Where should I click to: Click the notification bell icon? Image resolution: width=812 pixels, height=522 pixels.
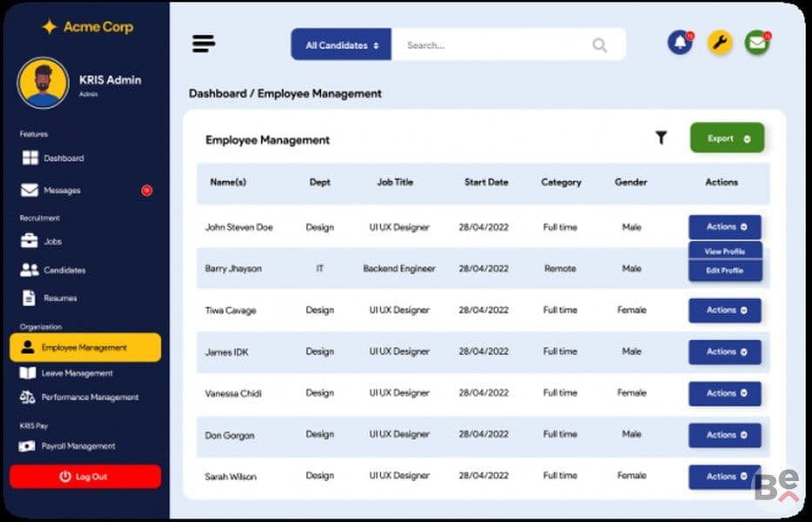pos(681,43)
